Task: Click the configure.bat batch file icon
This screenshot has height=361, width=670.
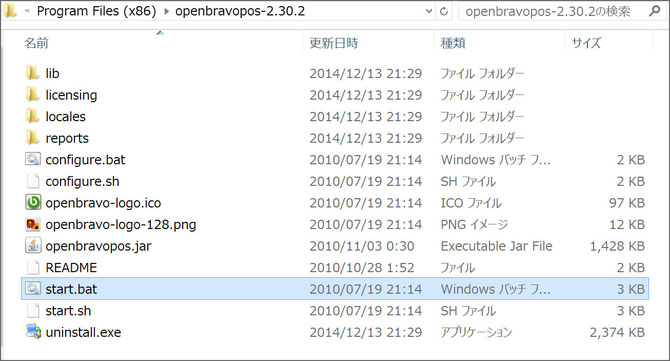Action: coord(33,159)
